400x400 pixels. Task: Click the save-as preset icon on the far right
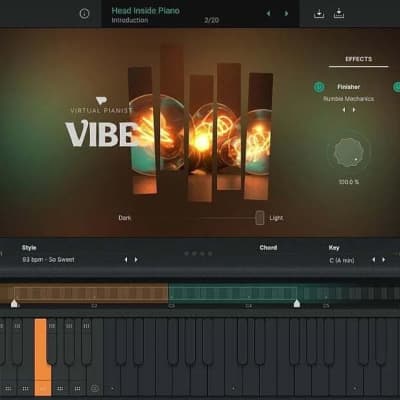(x=339, y=14)
